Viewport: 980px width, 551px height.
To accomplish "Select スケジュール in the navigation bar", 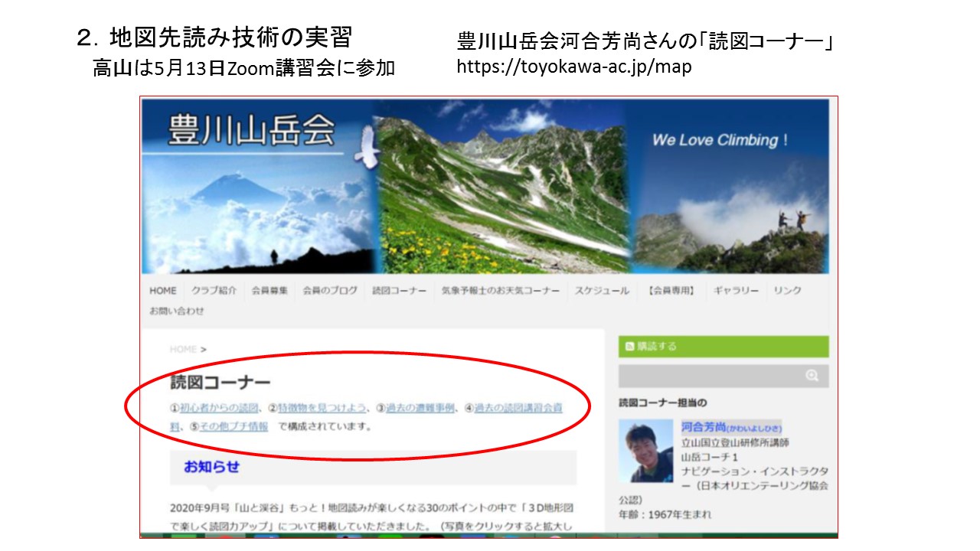I will (603, 291).
